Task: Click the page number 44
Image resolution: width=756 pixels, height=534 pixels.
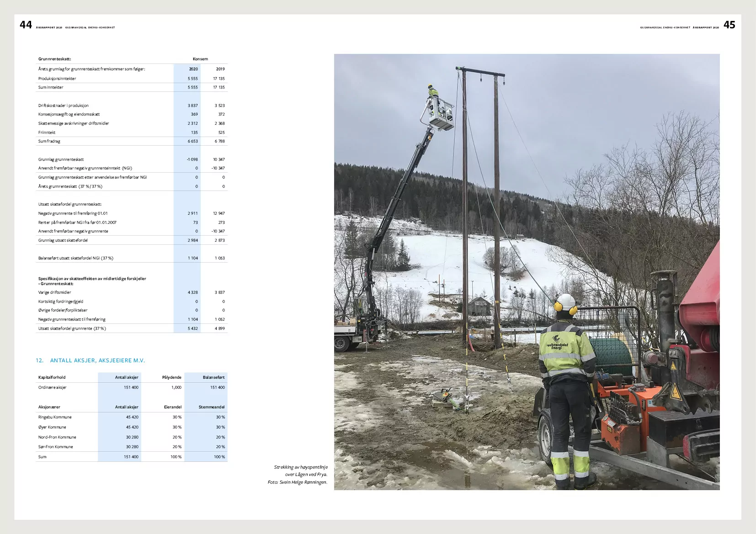Action: (26, 25)
